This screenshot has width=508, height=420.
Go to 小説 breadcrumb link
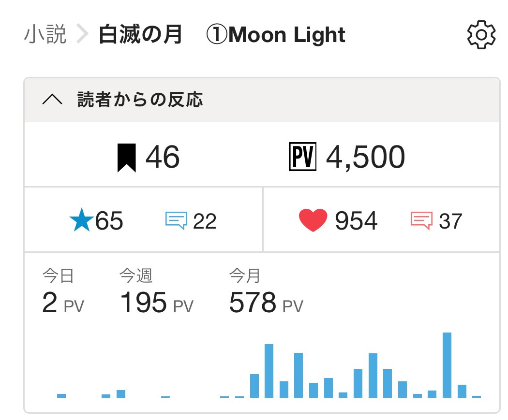[x=45, y=35]
